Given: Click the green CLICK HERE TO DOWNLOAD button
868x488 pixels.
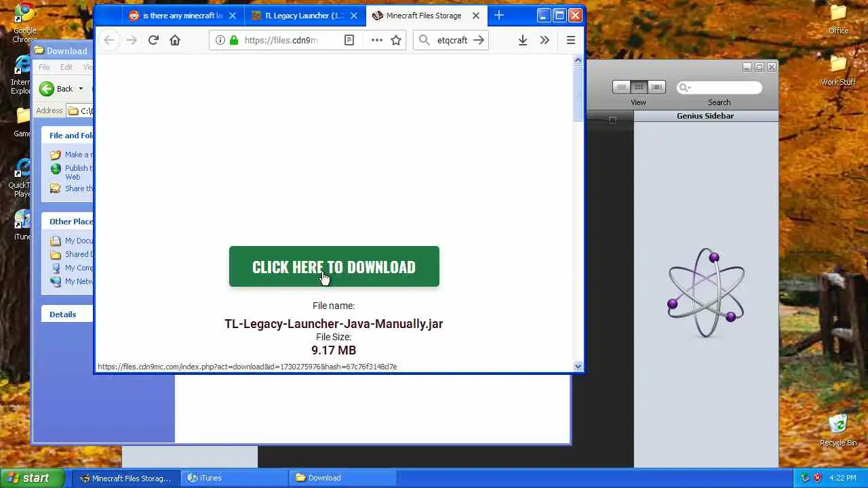Looking at the screenshot, I should tap(334, 266).
